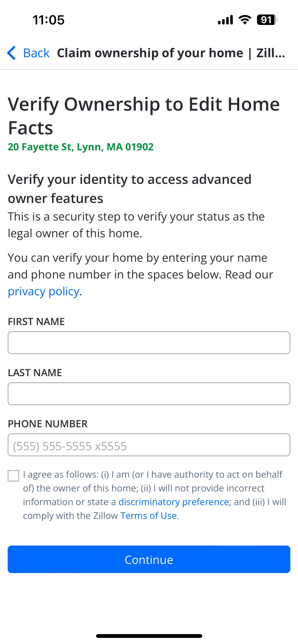Tap the blue Continue button

149,559
